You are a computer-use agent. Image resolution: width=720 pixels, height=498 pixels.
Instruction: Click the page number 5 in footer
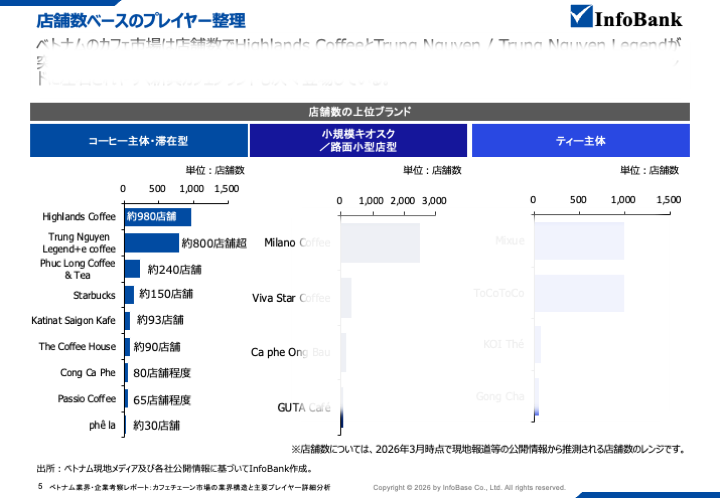click(40, 486)
